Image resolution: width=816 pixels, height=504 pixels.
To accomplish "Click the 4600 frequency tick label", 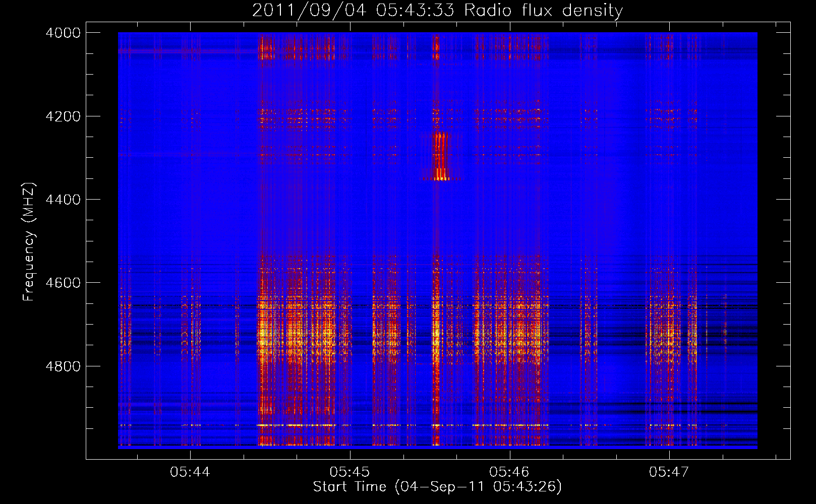I will click(63, 283).
